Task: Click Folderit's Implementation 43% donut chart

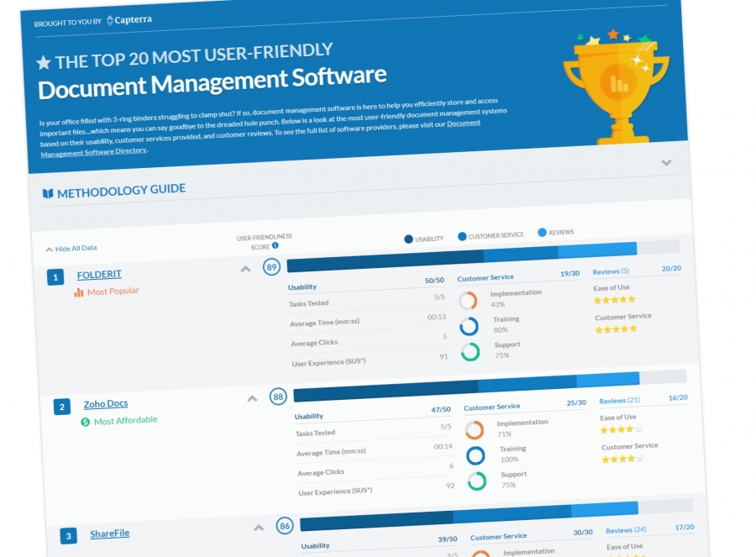Action: [468, 301]
